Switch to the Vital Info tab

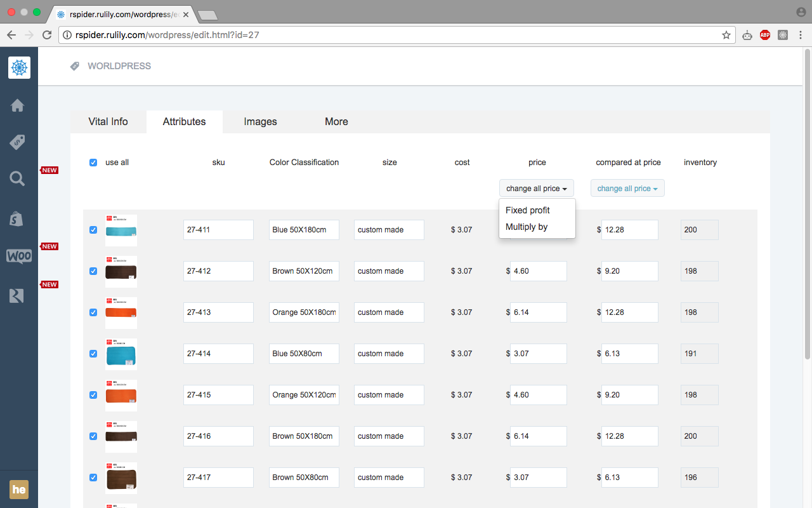(108, 122)
